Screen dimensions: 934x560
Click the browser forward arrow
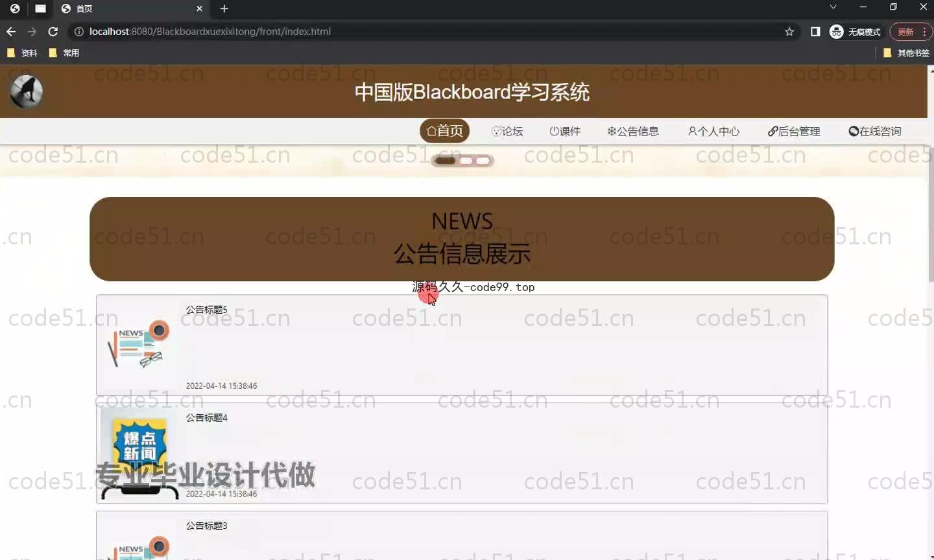pos(32,31)
